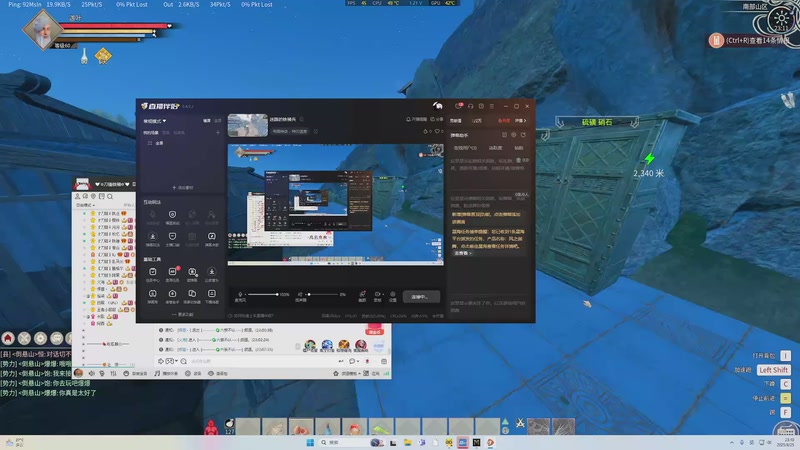Click the equalizer mixer icon in chat window bottom bar

[113, 373]
